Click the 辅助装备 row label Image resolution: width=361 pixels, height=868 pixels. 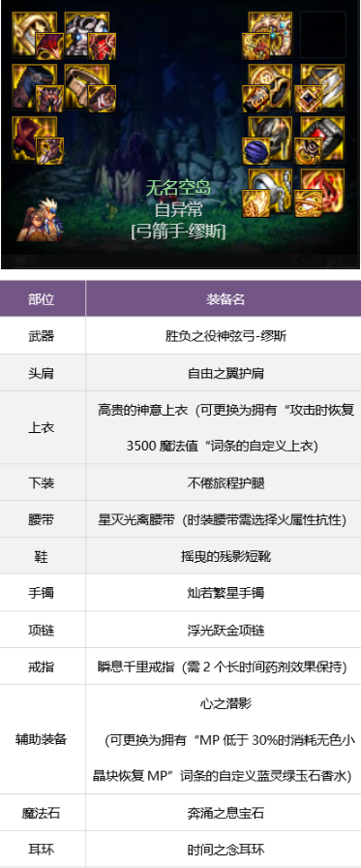point(42,739)
